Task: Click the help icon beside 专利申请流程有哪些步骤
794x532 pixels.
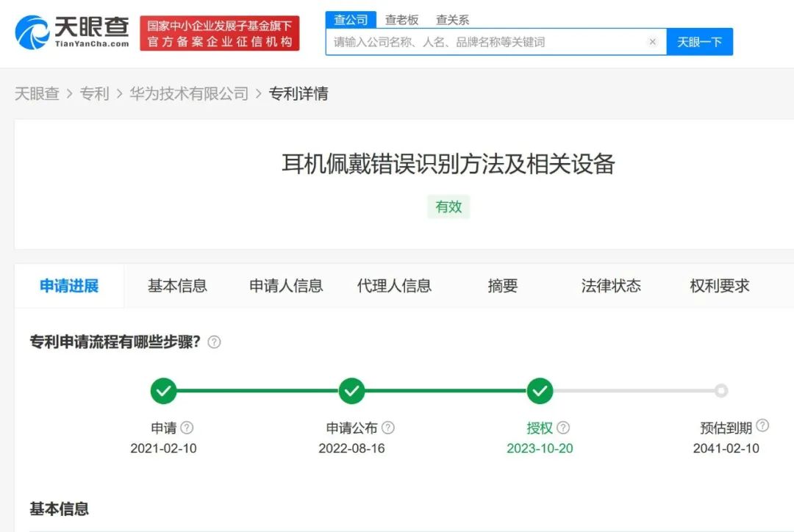Action: [x=214, y=342]
